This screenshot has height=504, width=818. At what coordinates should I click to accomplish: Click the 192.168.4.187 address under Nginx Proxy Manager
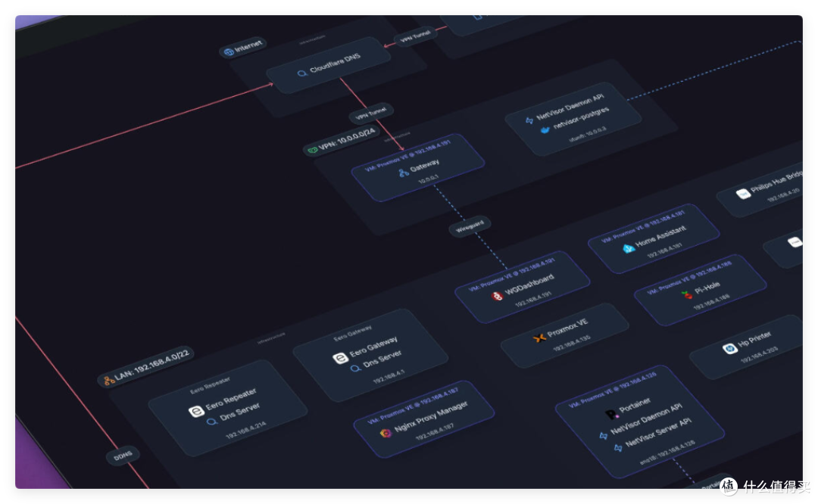click(435, 432)
